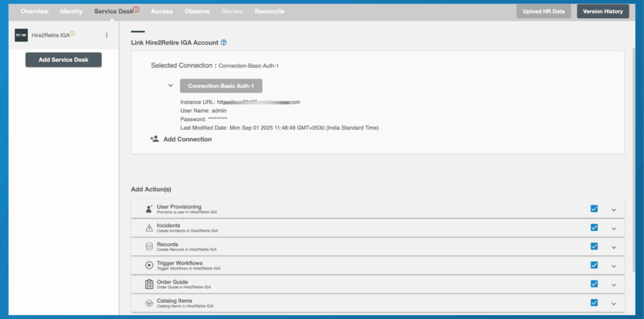Open the Observe tab

197,11
